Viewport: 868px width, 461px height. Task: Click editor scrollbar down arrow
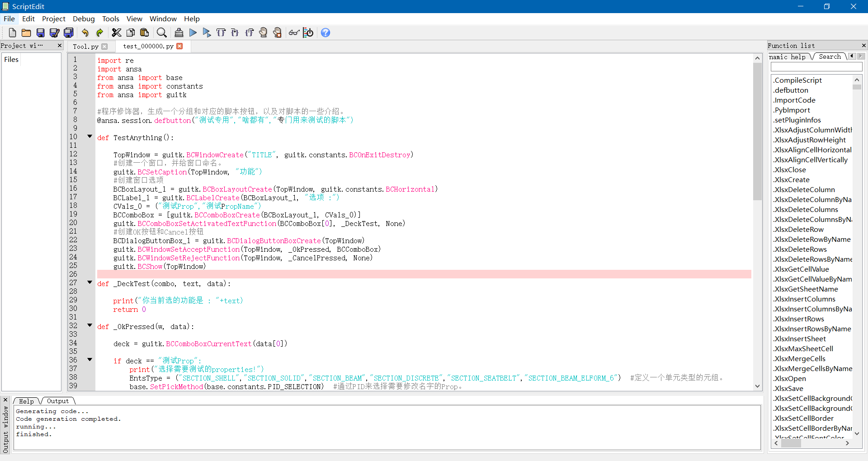pyautogui.click(x=758, y=386)
